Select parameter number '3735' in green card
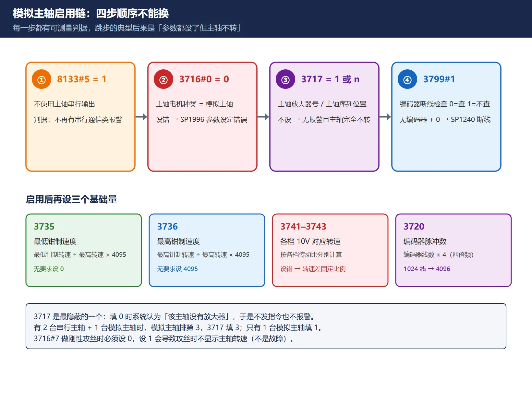This screenshot has width=532, height=415. (44, 226)
